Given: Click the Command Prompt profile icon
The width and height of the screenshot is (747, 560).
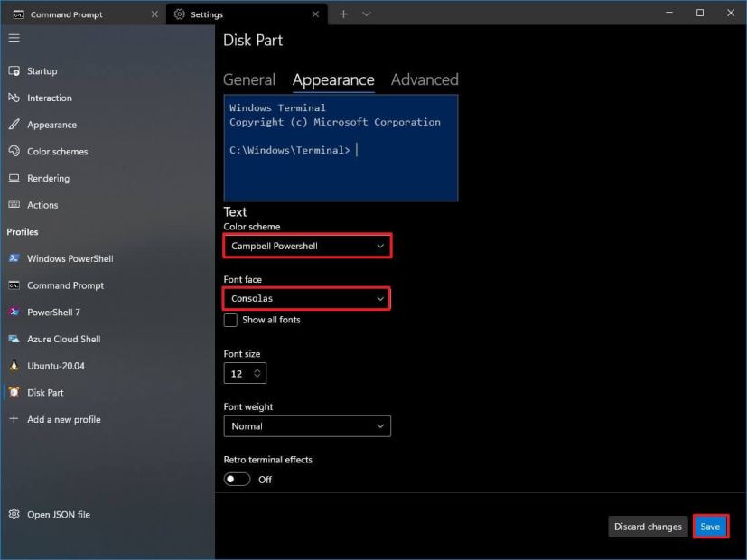Looking at the screenshot, I should pos(14,285).
